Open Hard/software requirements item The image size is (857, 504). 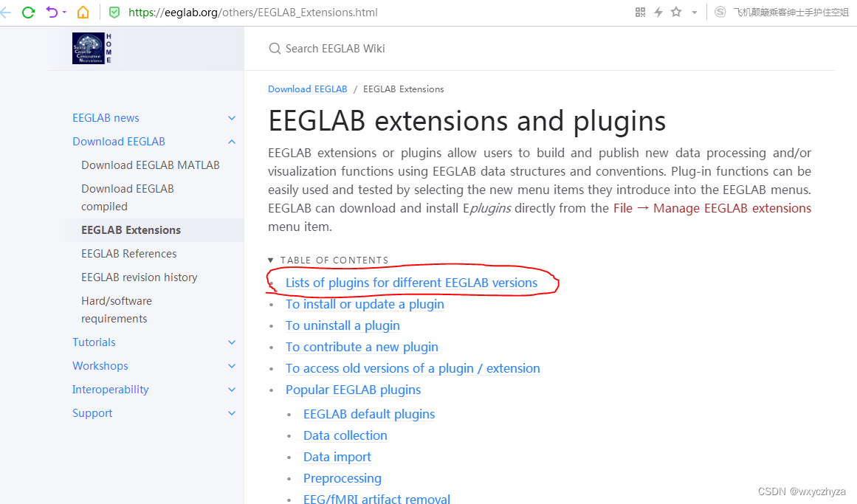click(117, 309)
